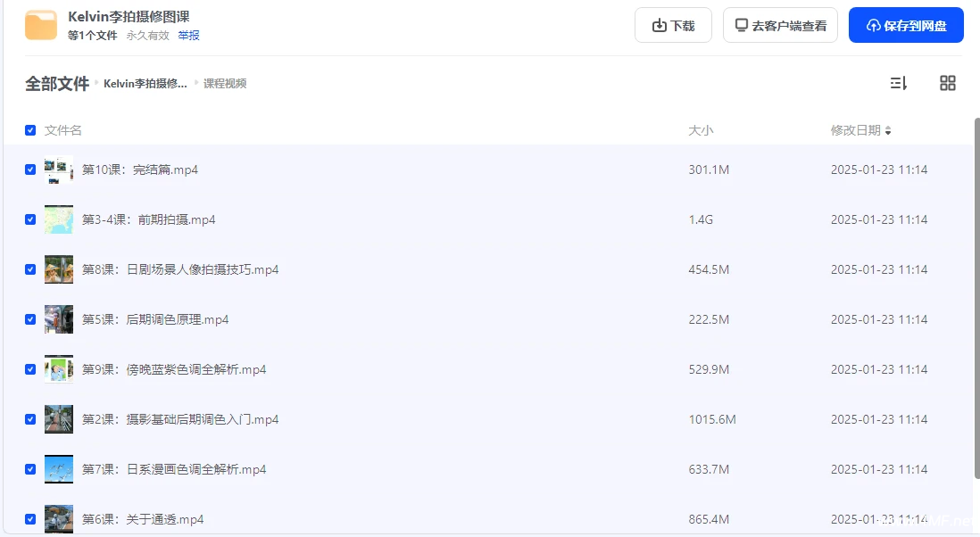
Task: Click thumbnail of 第9课:傍晚蓝紫色调全解析.mp4
Action: [59, 369]
